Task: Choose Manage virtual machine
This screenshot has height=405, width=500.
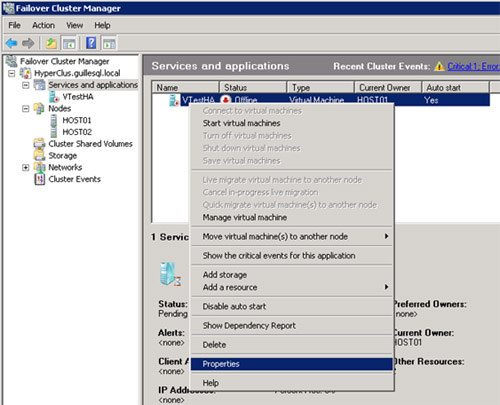Action: (x=292, y=217)
